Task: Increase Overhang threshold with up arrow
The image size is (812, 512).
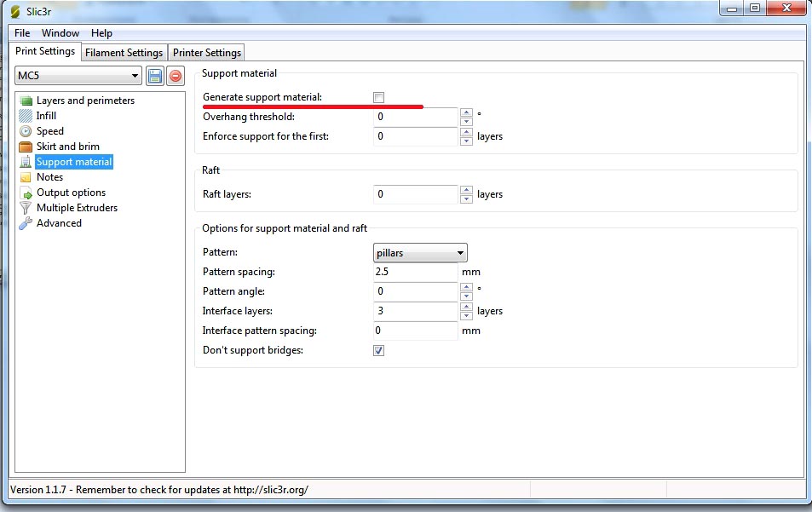Action: point(466,112)
